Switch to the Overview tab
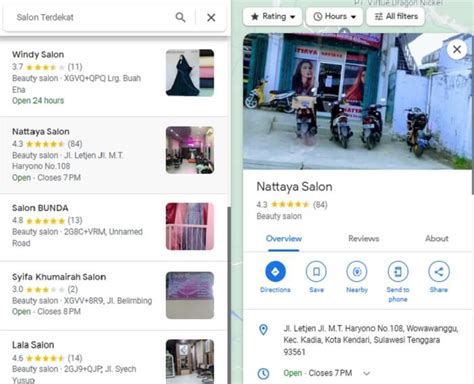Screen dimensions: 474x384 (x=284, y=239)
